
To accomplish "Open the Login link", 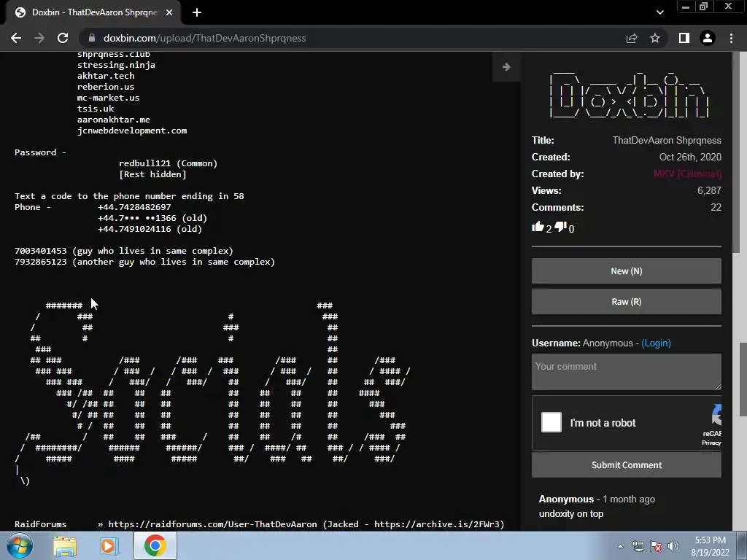I will [656, 343].
